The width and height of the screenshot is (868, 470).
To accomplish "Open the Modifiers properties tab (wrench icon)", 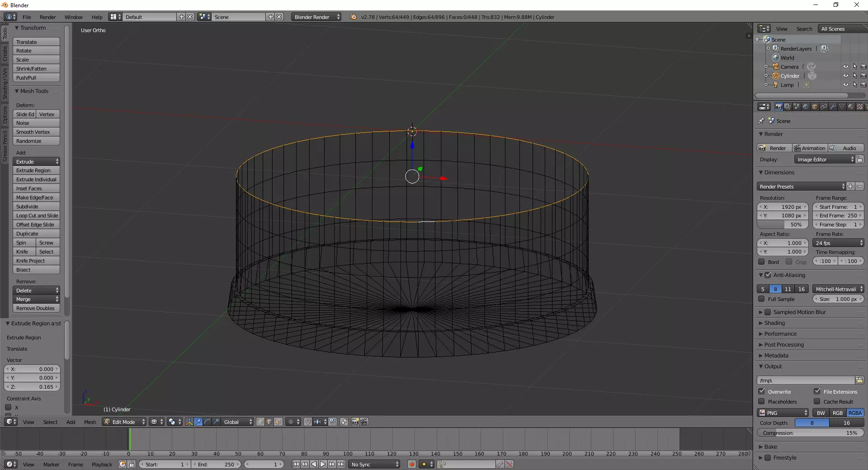I will tap(833, 107).
